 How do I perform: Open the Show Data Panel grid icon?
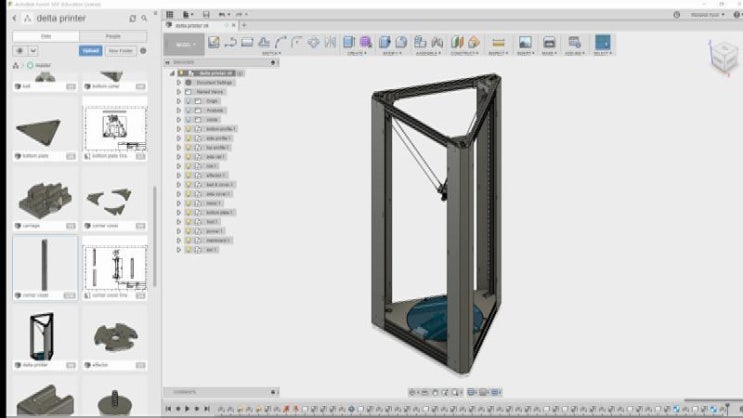click(x=170, y=14)
